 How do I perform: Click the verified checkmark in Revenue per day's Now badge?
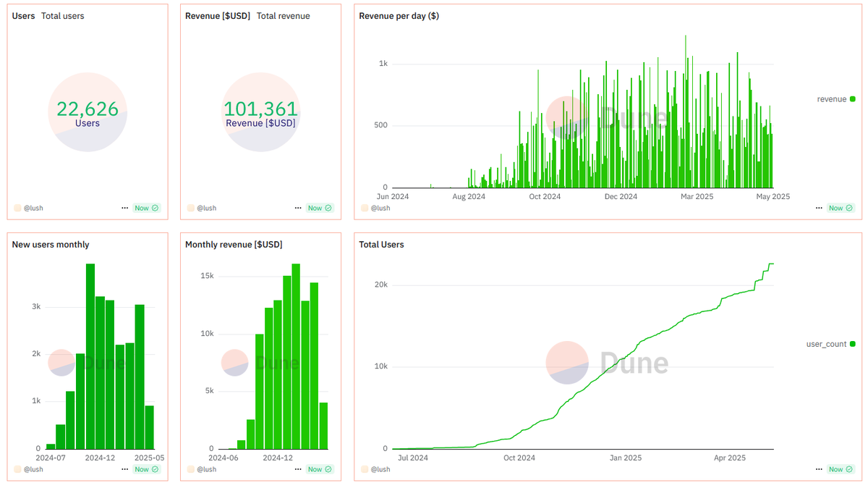(848, 208)
